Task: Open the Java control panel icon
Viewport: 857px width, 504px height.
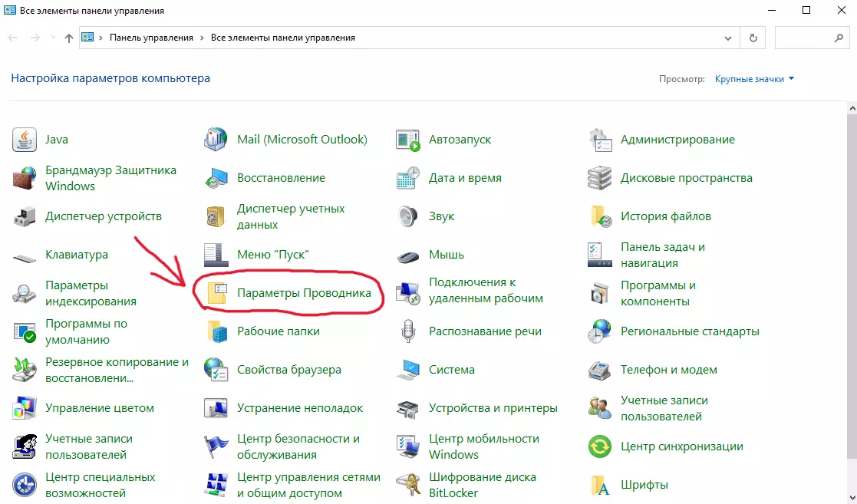Action: (24, 140)
